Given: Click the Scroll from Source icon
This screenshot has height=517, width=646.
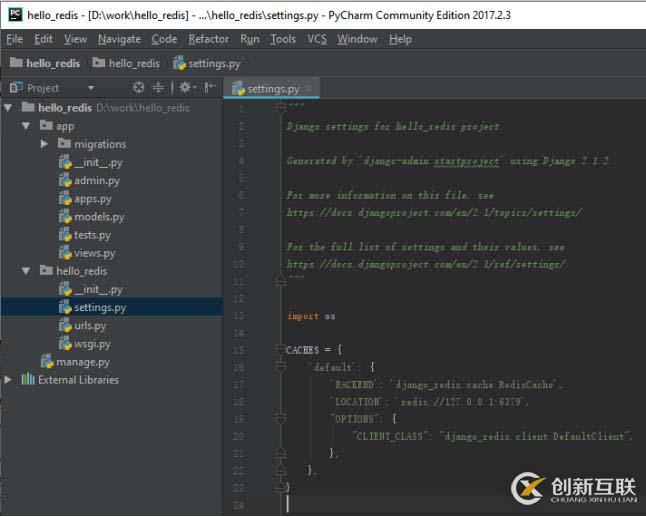Looking at the screenshot, I should 139,87.
